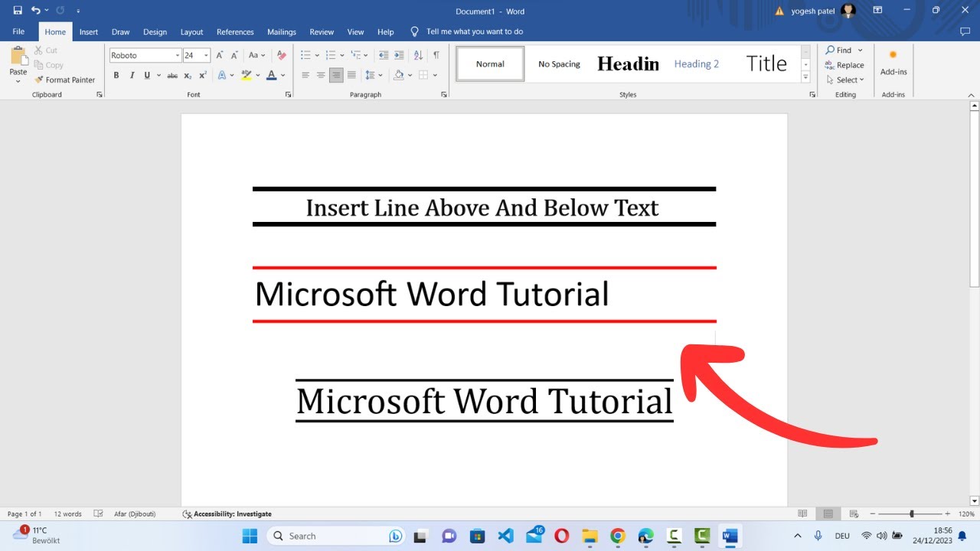
Task: Open Google Chrome from the taskbar
Action: point(618,536)
